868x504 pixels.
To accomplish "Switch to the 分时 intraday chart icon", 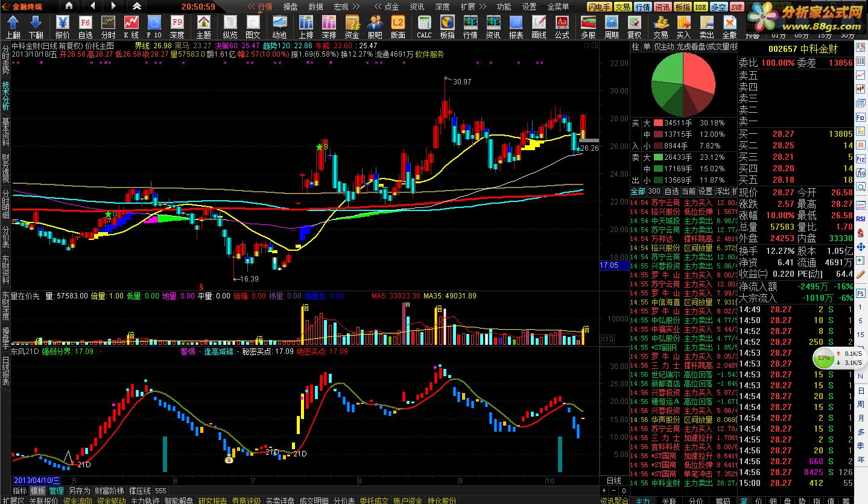I will coord(108,23).
